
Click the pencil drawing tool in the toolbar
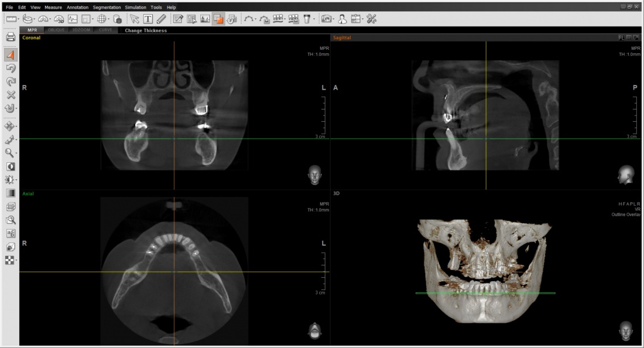click(x=161, y=19)
